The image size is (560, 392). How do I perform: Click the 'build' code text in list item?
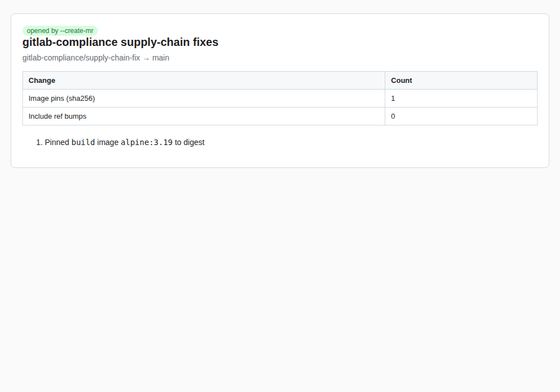[x=83, y=142]
